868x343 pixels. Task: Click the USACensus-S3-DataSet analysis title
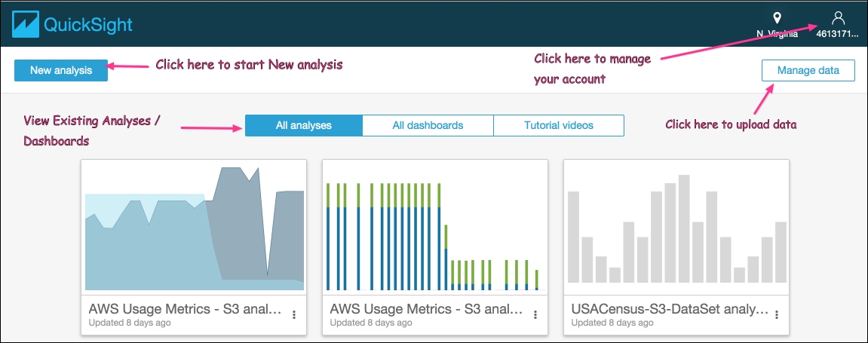click(670, 308)
